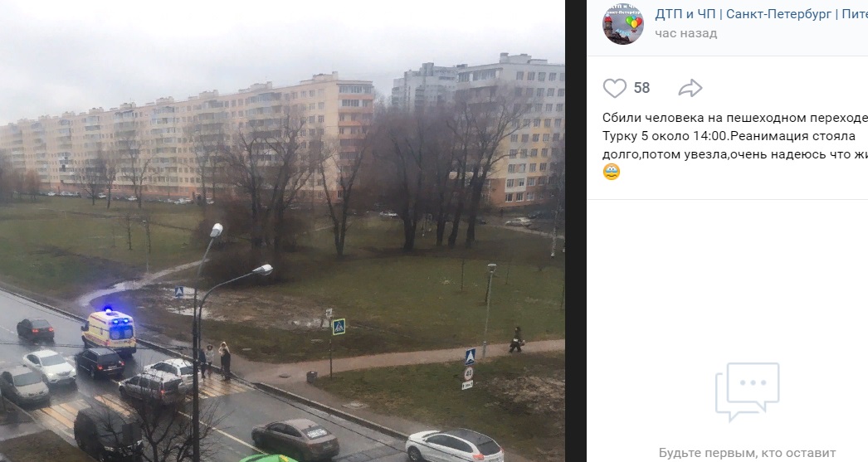Click the empty comments speech bubble icon

tap(747, 391)
